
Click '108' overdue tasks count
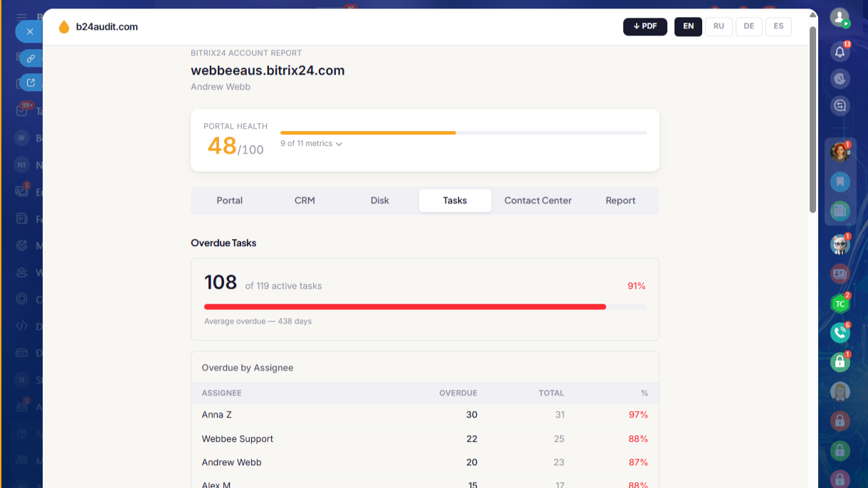[221, 282]
